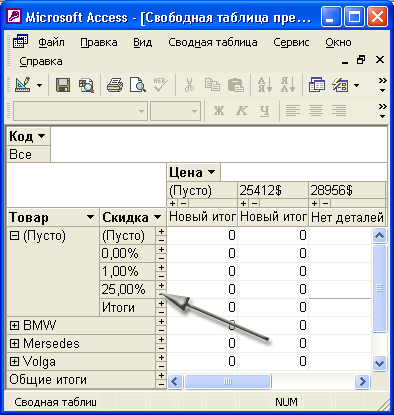
Task: Click the Cut scissors icon
Action: click(x=189, y=85)
